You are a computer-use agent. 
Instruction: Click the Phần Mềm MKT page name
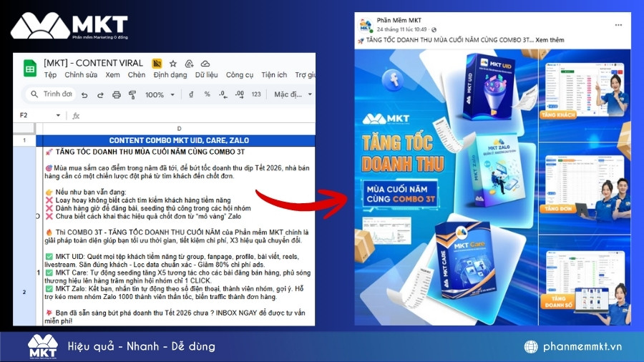tap(399, 20)
